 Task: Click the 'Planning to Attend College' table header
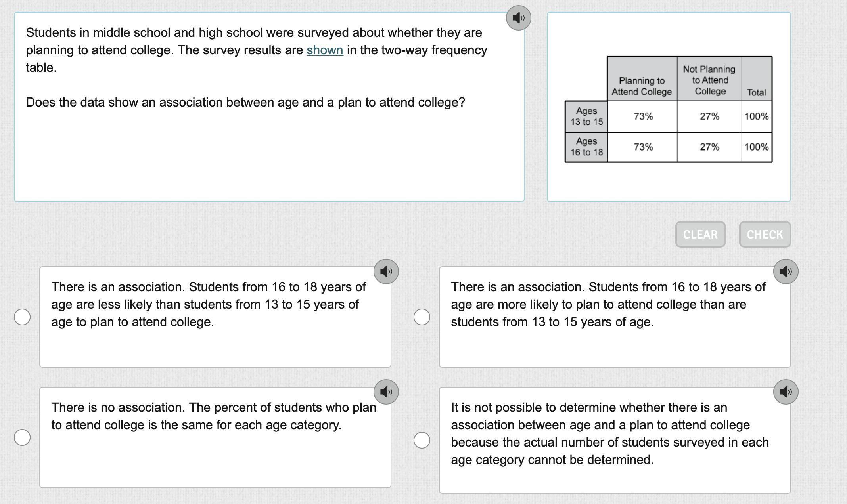pyautogui.click(x=642, y=86)
